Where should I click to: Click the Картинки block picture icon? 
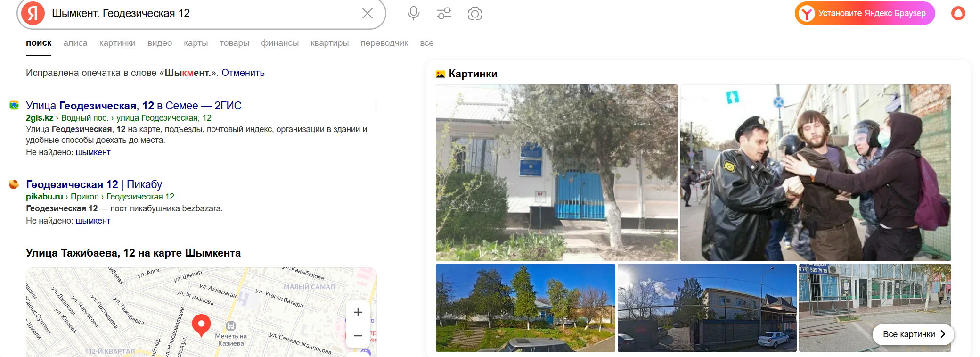[441, 74]
